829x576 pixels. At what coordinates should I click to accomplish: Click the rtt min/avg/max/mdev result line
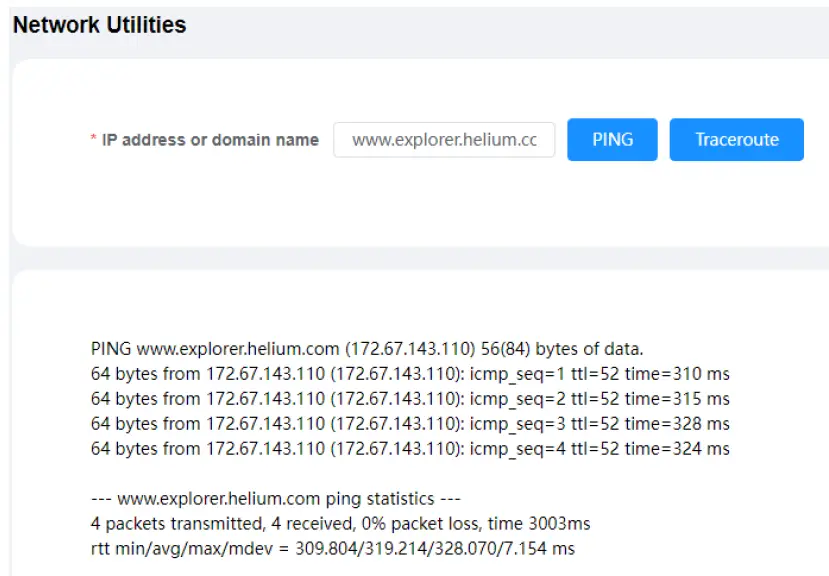(333, 548)
